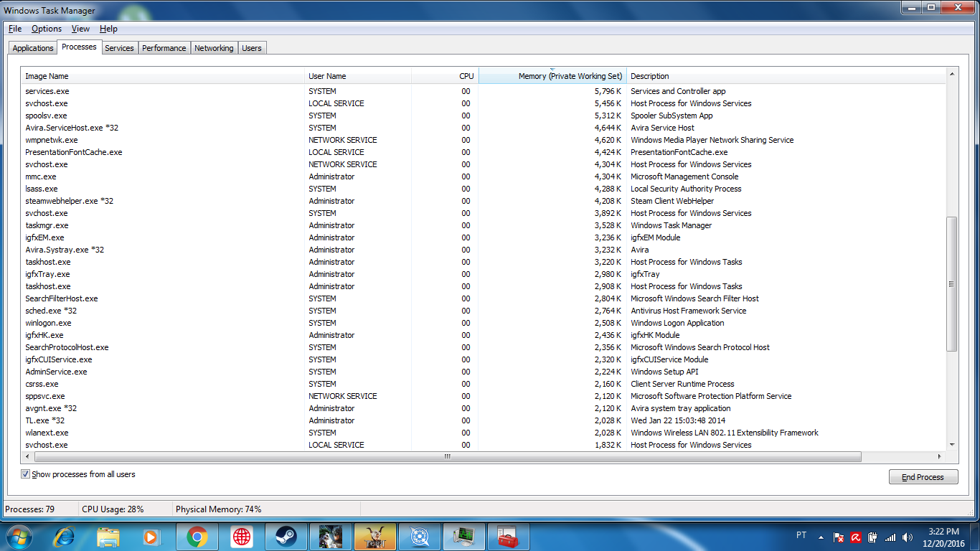Select the taskmgr.exe process row
The height and width of the screenshot is (551, 980).
[484, 225]
